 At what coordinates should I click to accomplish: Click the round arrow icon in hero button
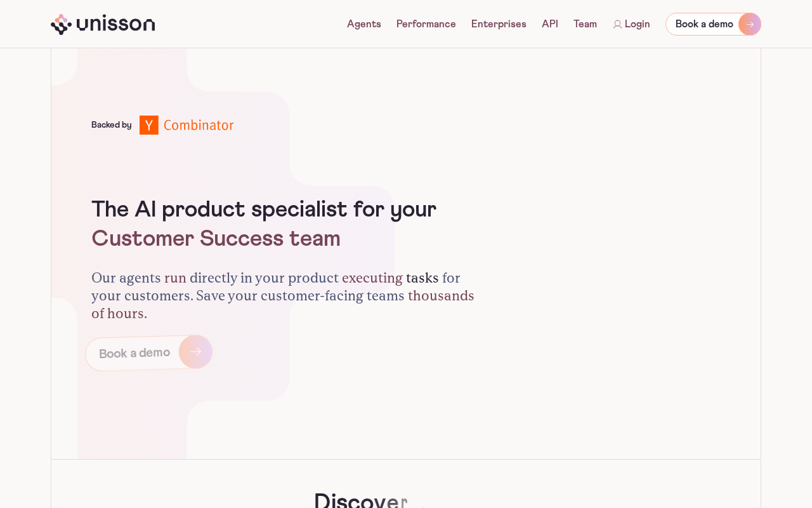(x=195, y=352)
